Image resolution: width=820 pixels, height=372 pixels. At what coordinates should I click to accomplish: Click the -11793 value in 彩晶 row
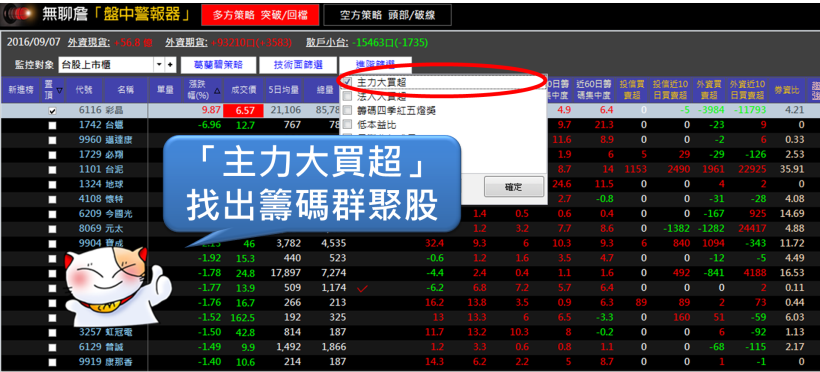(749, 110)
